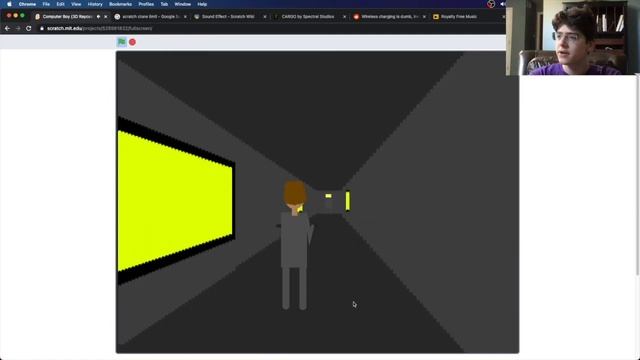Switch to the Wireless charging is dumb tab
This screenshot has height=360, width=640.
(x=389, y=17)
